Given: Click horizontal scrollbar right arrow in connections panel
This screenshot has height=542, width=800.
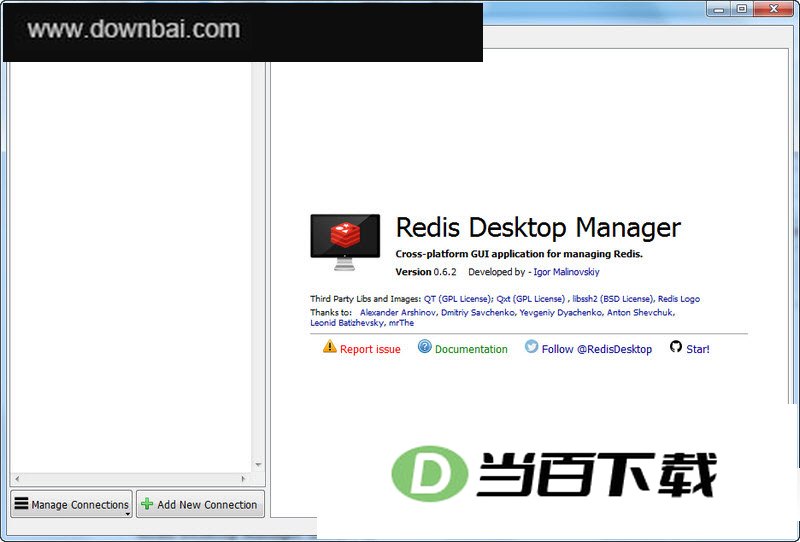Looking at the screenshot, I should [243, 479].
